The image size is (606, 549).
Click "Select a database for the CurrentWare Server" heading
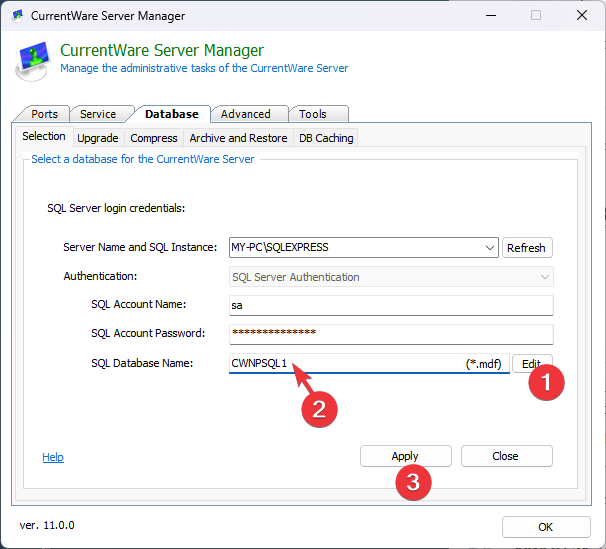coord(143,159)
